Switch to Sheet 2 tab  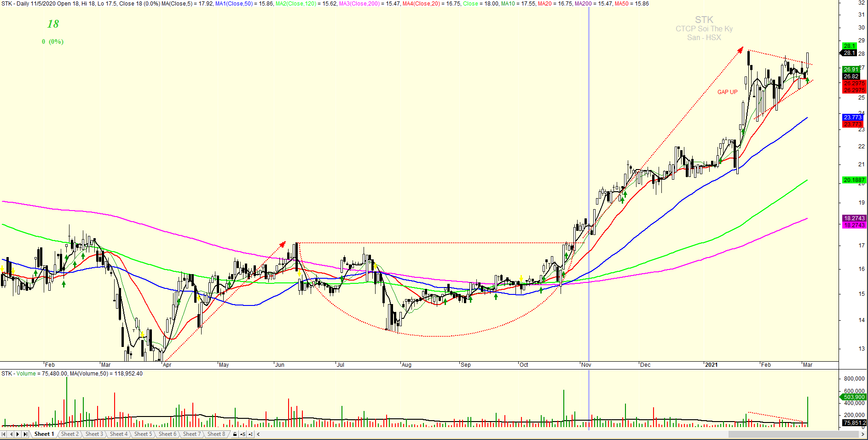(x=69, y=434)
